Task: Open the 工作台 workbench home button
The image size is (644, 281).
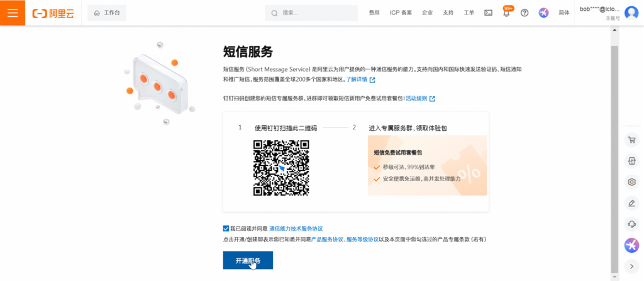Action: point(107,13)
